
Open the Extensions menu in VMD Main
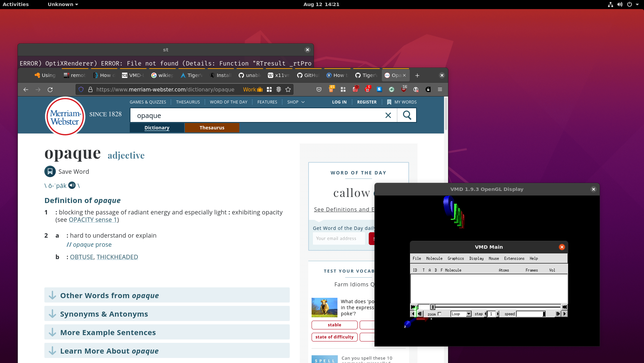[x=514, y=258]
